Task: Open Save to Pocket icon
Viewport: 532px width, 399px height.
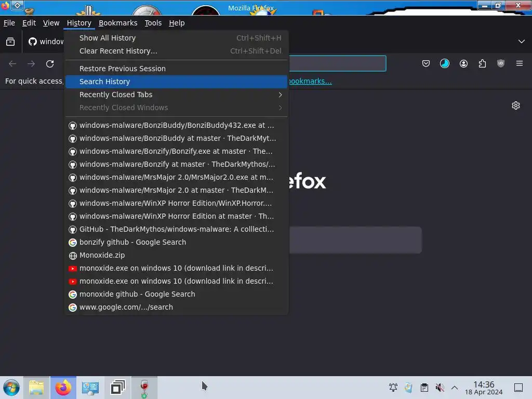Action: pos(426,63)
